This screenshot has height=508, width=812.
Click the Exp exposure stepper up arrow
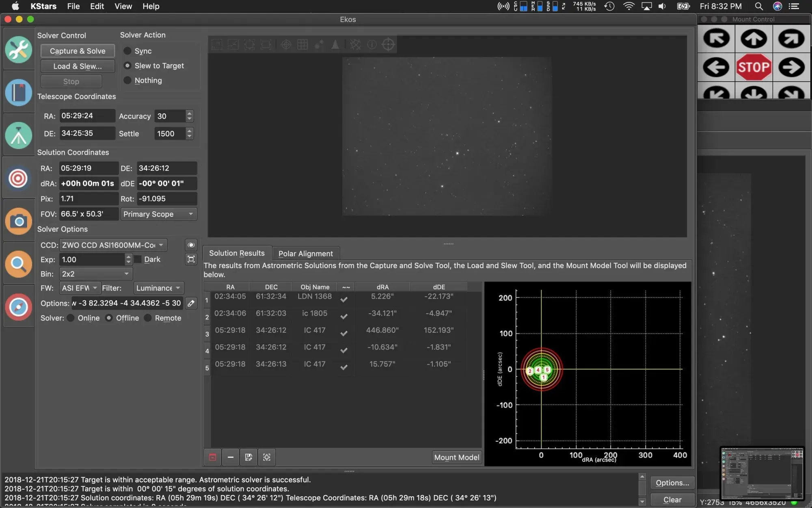point(128,256)
